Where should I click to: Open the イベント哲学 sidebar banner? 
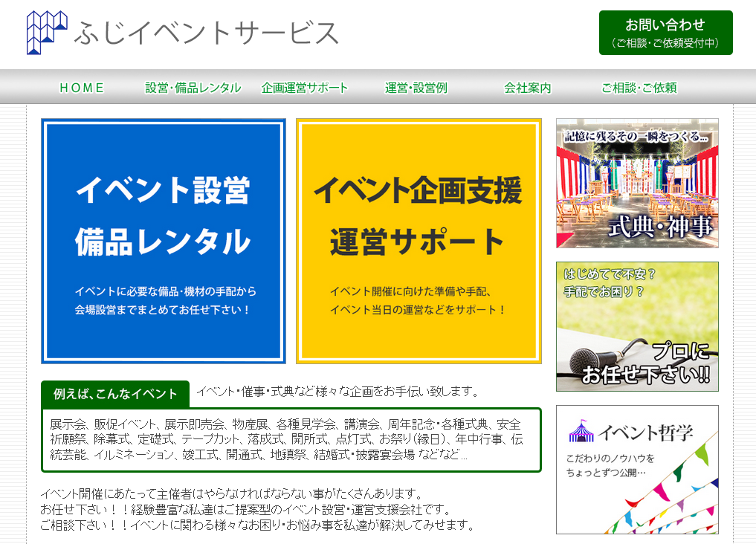click(636, 469)
